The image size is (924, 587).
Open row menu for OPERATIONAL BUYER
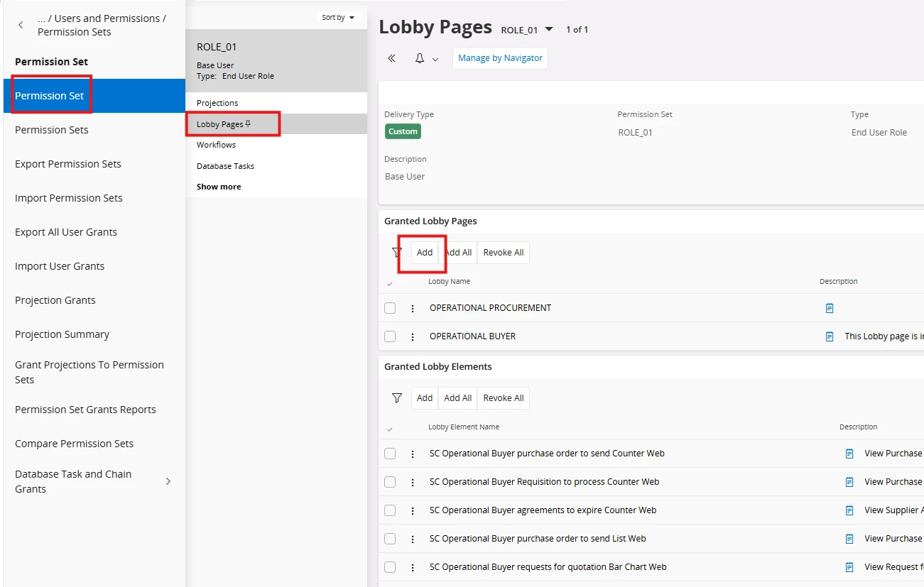pyautogui.click(x=413, y=336)
